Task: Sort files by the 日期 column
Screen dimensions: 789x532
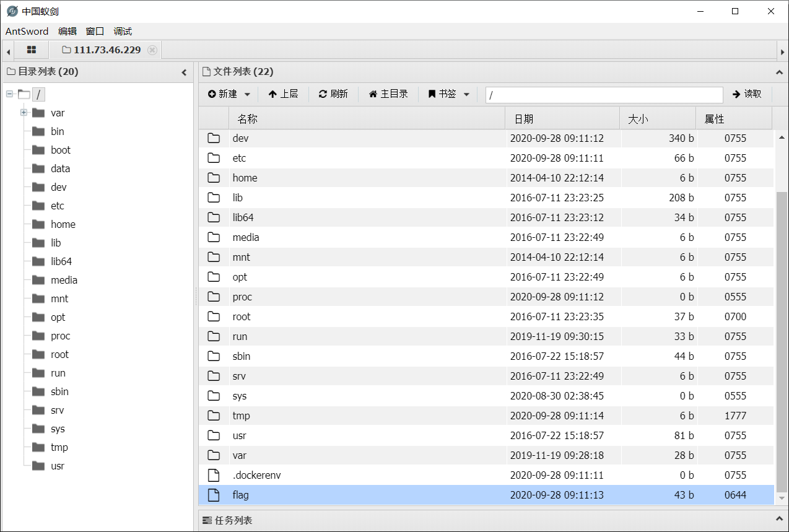Action: 562,119
